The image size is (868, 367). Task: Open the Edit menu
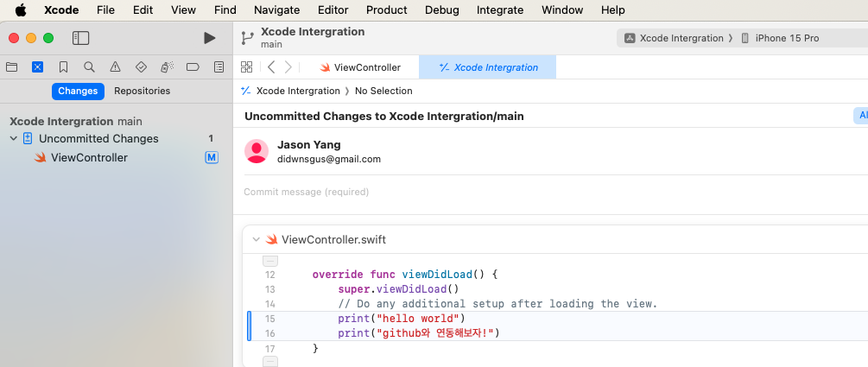click(x=143, y=10)
